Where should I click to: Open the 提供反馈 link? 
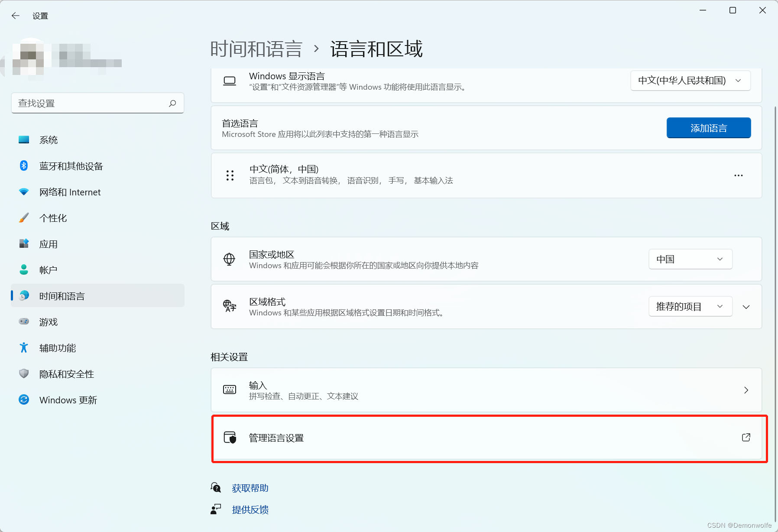click(x=250, y=509)
